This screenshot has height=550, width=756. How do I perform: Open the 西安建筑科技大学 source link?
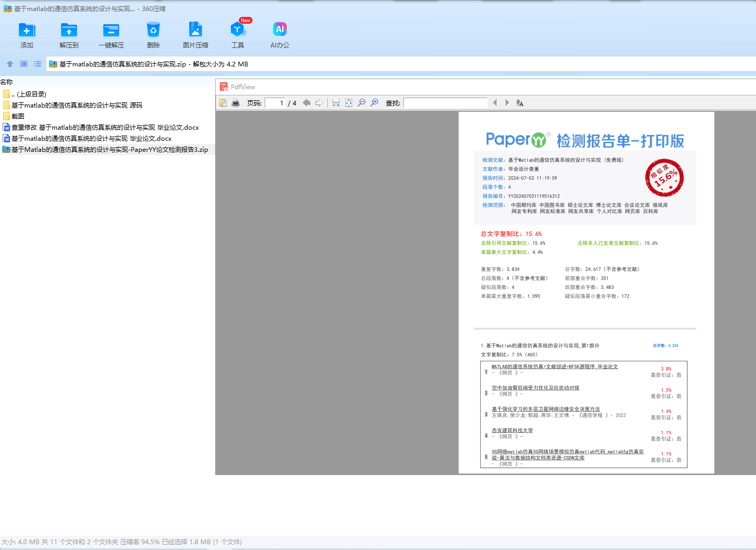point(512,430)
